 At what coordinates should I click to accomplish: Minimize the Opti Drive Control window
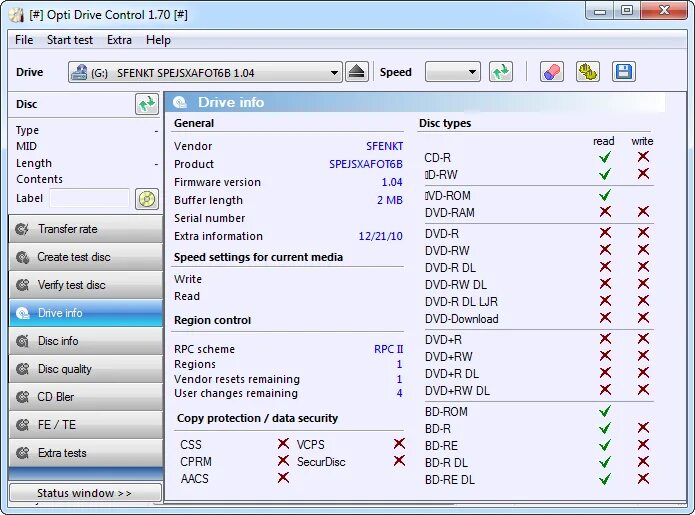click(600, 11)
